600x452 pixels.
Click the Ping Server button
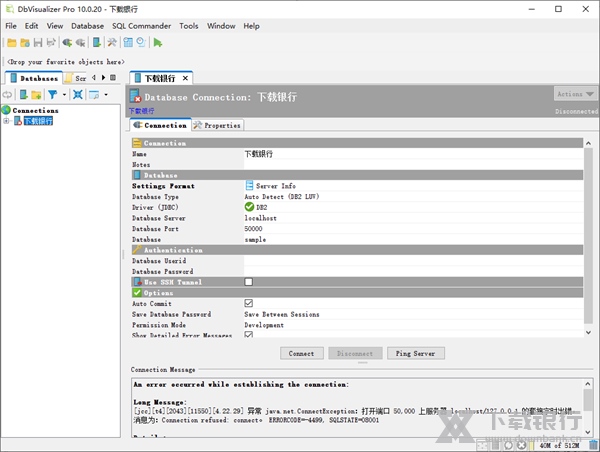pos(415,353)
